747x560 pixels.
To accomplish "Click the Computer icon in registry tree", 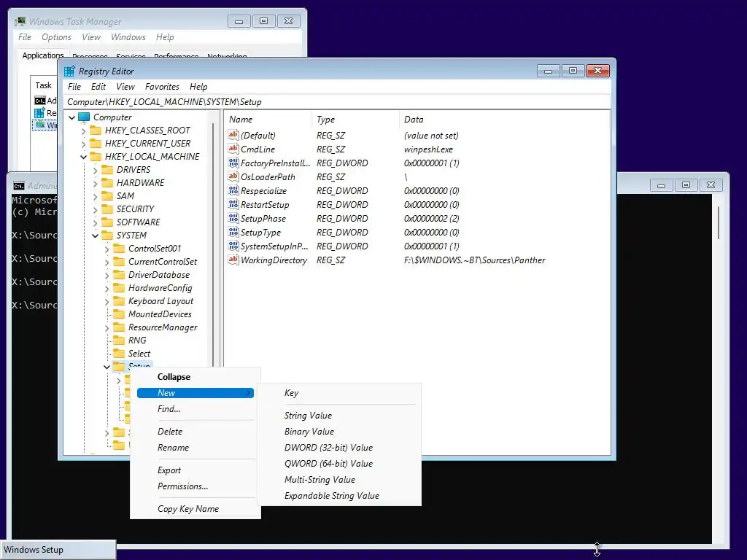I will click(x=84, y=117).
